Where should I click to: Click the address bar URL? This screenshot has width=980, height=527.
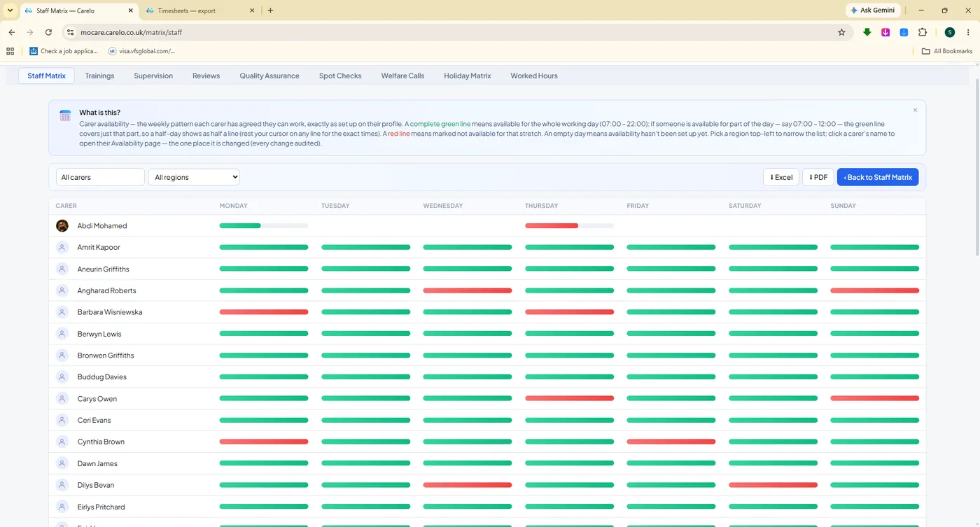(x=132, y=32)
